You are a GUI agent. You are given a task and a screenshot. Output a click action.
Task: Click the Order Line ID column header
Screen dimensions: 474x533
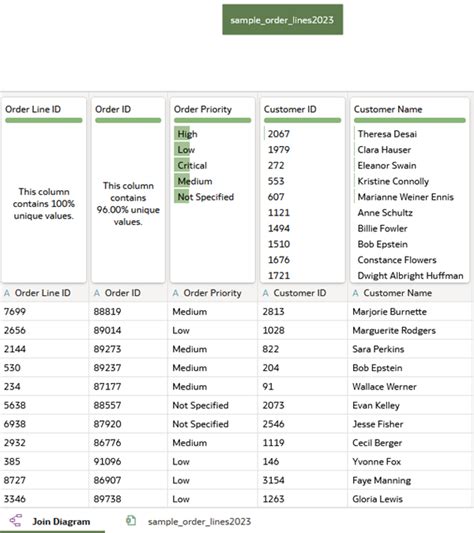(44, 293)
